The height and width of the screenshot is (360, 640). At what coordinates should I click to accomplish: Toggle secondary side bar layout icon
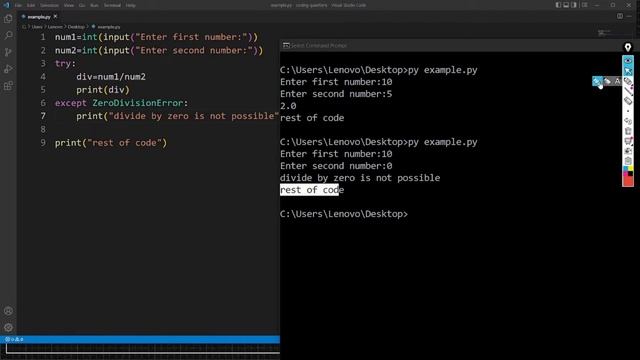click(574, 5)
